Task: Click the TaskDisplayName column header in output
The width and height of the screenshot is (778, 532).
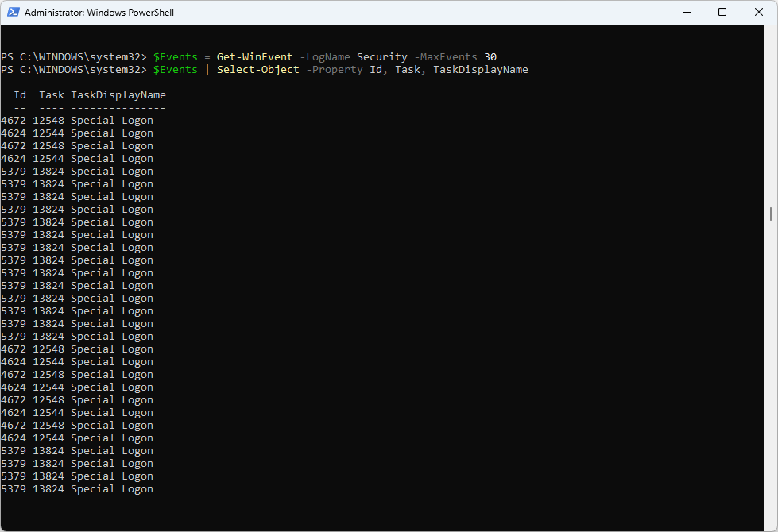Action: [118, 95]
